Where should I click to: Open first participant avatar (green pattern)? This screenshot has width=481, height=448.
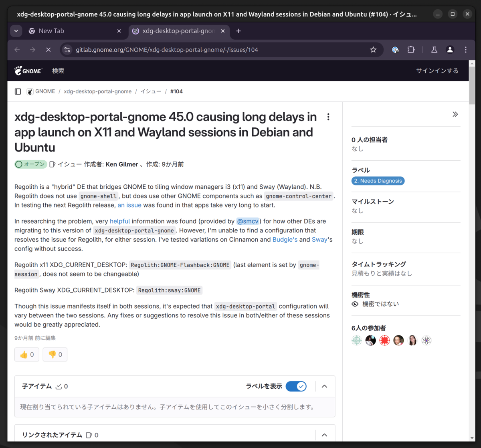(357, 341)
